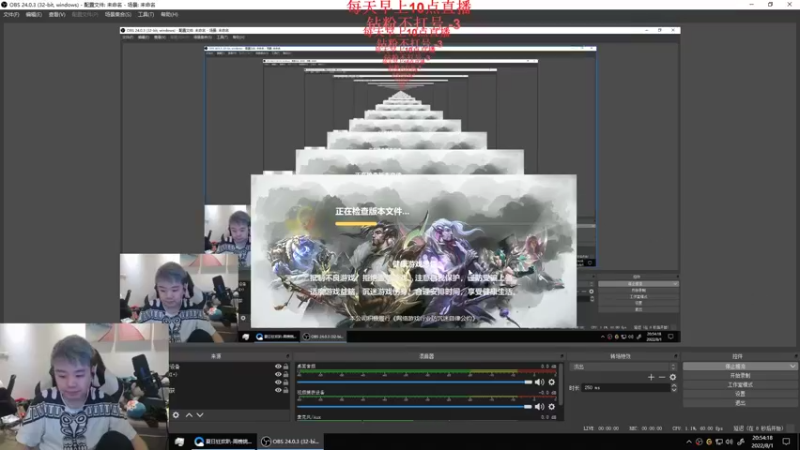Toggle the lock on the 设备 source row
The width and height of the screenshot is (800, 450).
(286, 367)
